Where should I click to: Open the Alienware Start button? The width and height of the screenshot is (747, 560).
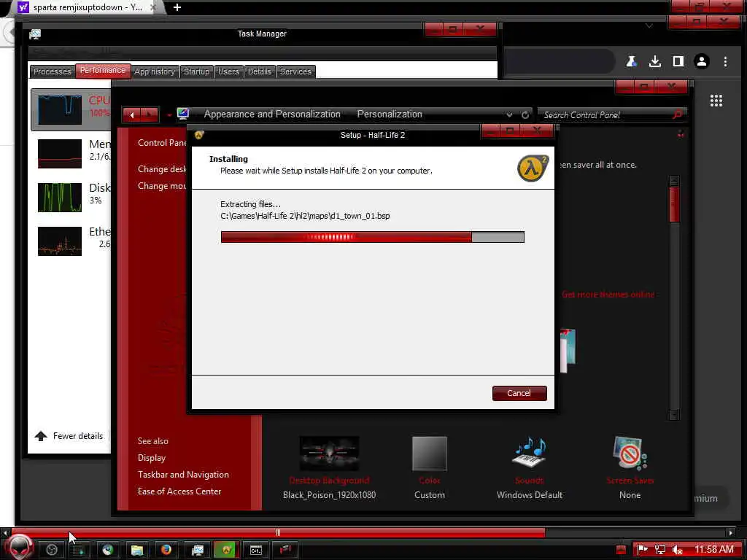(x=19, y=548)
